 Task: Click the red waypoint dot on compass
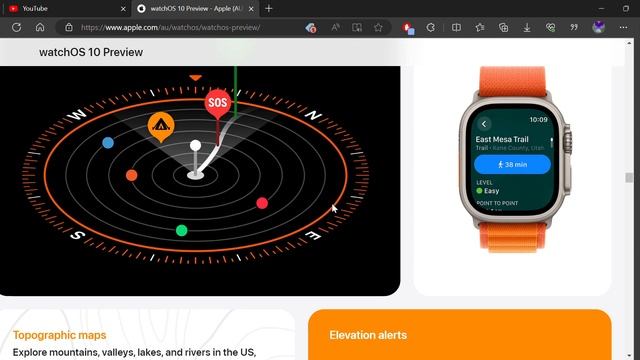click(262, 203)
